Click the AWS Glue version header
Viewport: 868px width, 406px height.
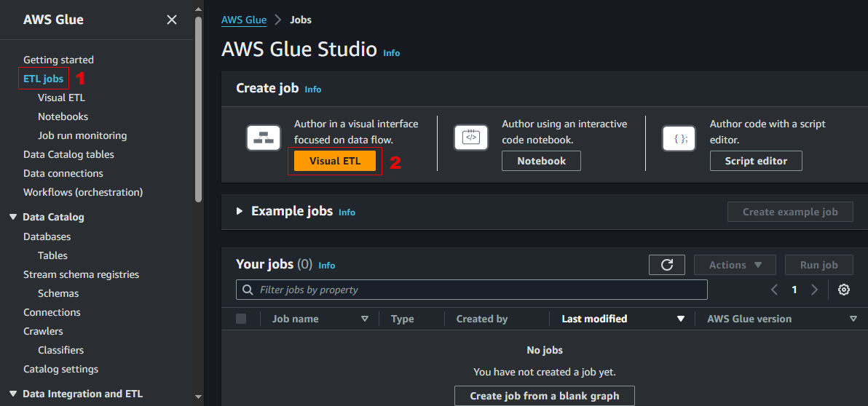point(749,319)
